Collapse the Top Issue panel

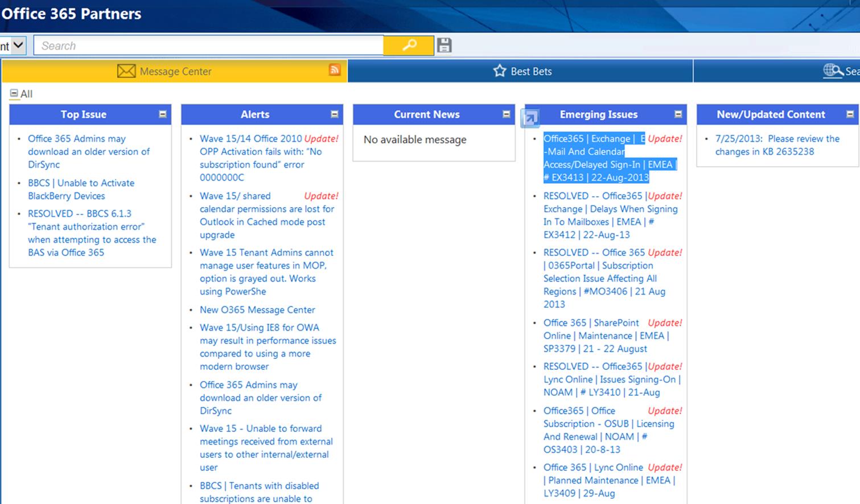coord(163,114)
